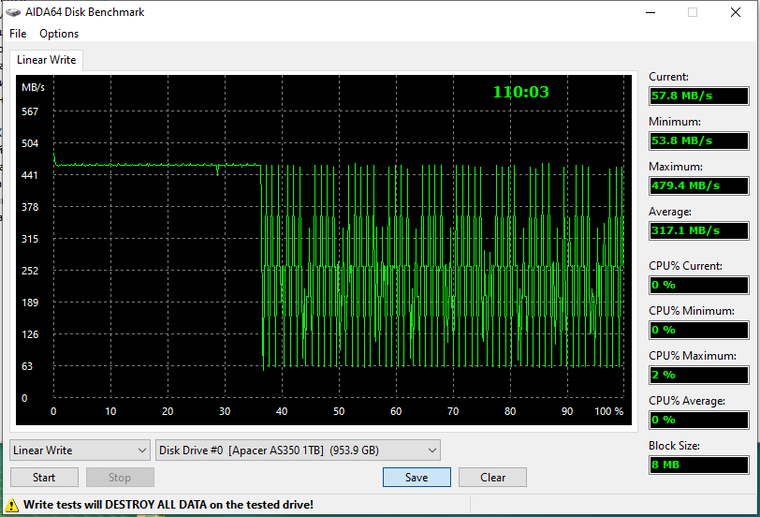Maximize the Disk Benchmark window
This screenshot has height=517, width=760.
coord(691,12)
